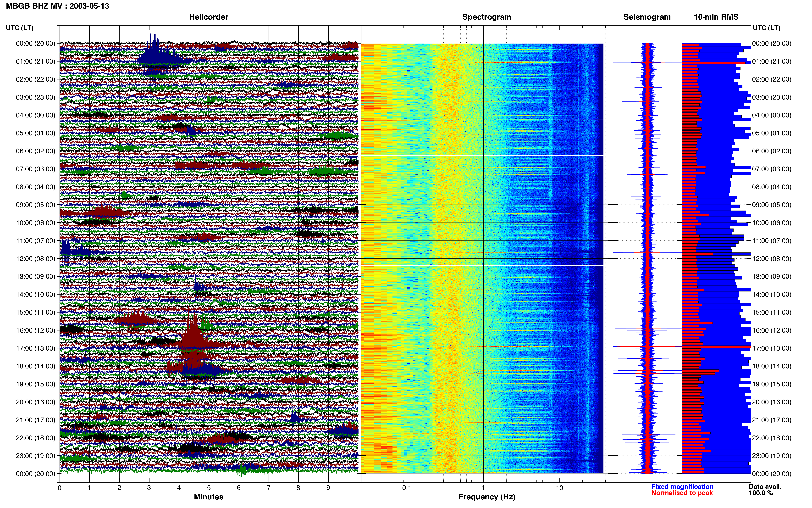
Task: Click the right time label '02:00 (22:00)'
Action: point(772,79)
